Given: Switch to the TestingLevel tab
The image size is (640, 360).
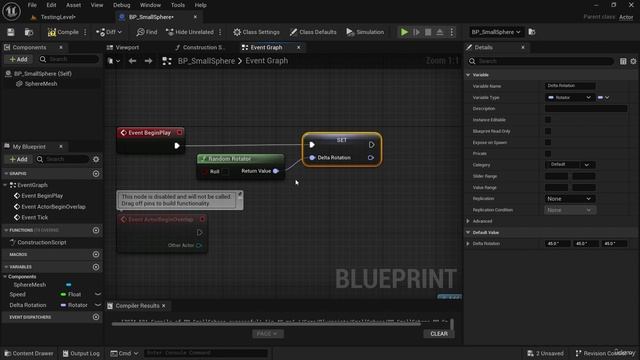Looking at the screenshot, I should (58, 17).
